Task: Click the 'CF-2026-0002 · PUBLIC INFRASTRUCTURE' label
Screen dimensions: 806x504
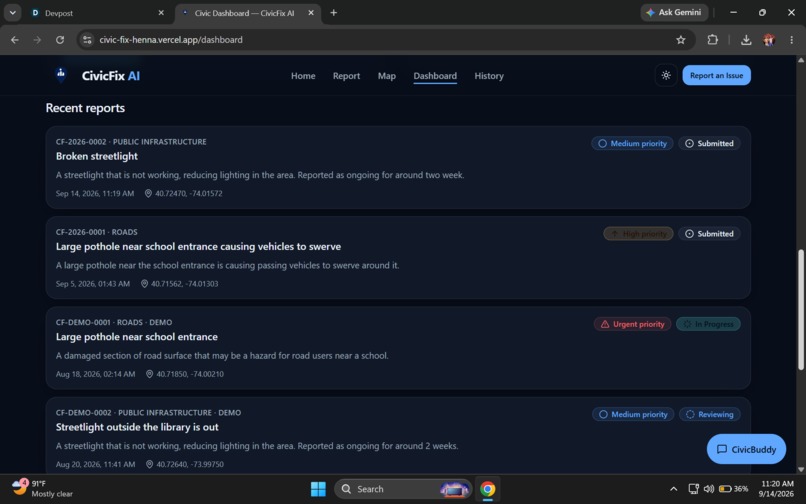Action: click(131, 142)
